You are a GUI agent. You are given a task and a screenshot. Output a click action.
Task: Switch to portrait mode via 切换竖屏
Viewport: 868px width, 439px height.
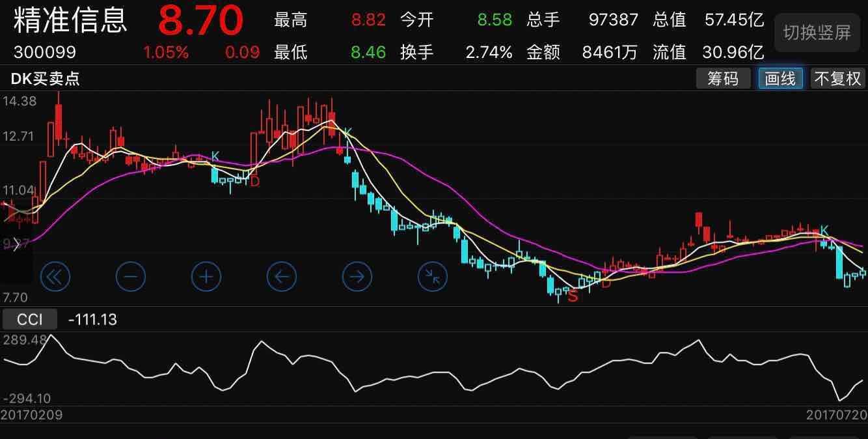[817, 33]
